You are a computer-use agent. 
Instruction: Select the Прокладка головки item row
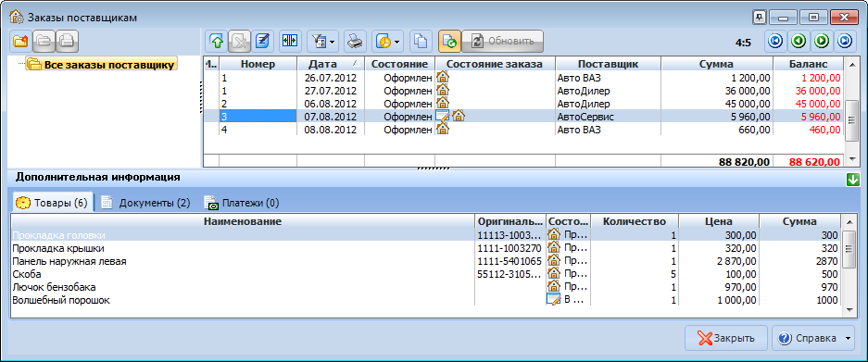(x=425, y=234)
